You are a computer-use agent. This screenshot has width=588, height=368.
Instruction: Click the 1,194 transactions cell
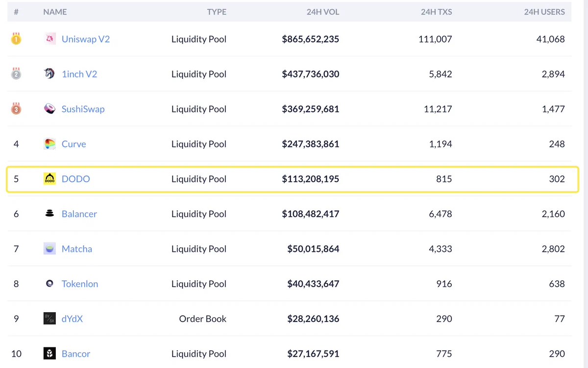[x=441, y=144]
